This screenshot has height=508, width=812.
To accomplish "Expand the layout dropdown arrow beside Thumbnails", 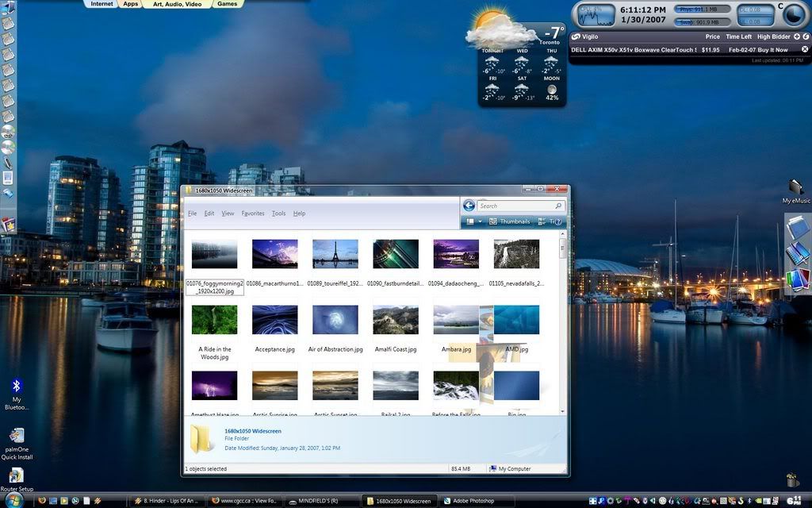I will click(479, 221).
